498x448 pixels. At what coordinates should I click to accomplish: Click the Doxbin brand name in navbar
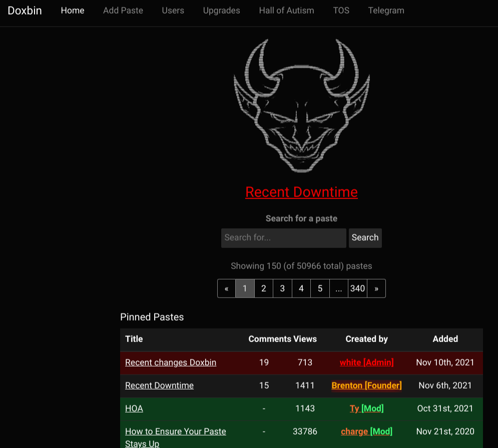(x=25, y=10)
